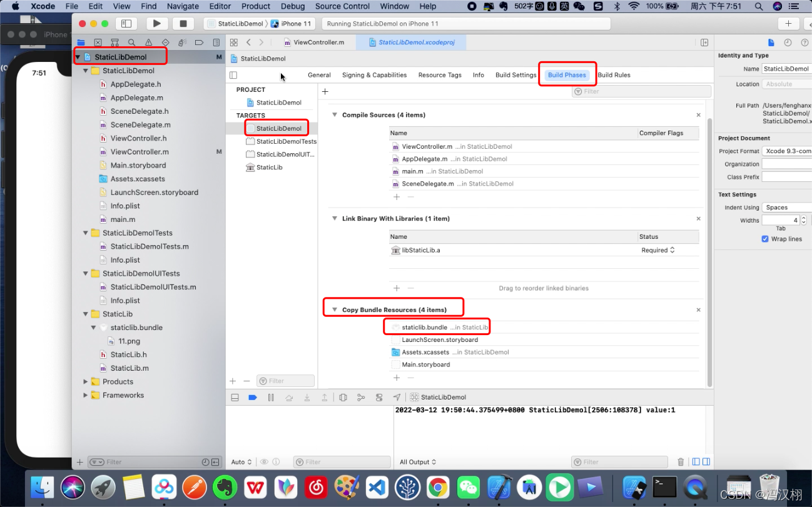
Task: Stop the running app with Stop button
Action: point(183,24)
